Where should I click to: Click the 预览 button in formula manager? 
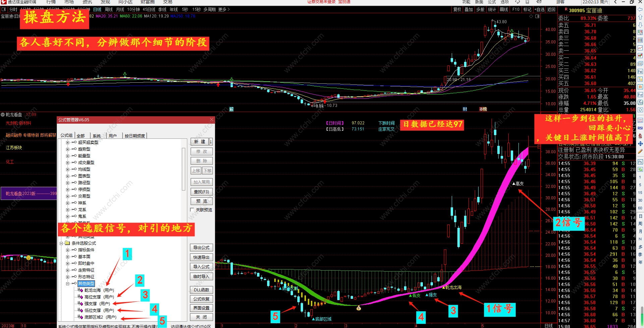201,201
